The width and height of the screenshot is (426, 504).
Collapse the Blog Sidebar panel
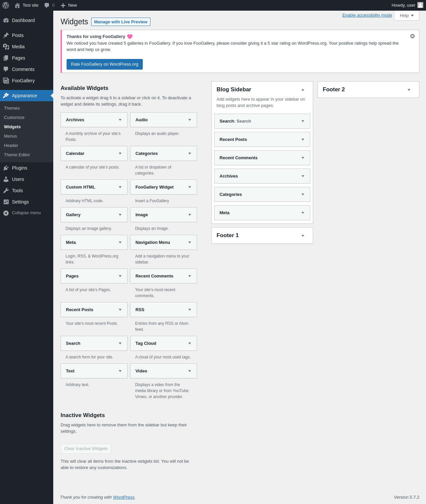click(303, 90)
